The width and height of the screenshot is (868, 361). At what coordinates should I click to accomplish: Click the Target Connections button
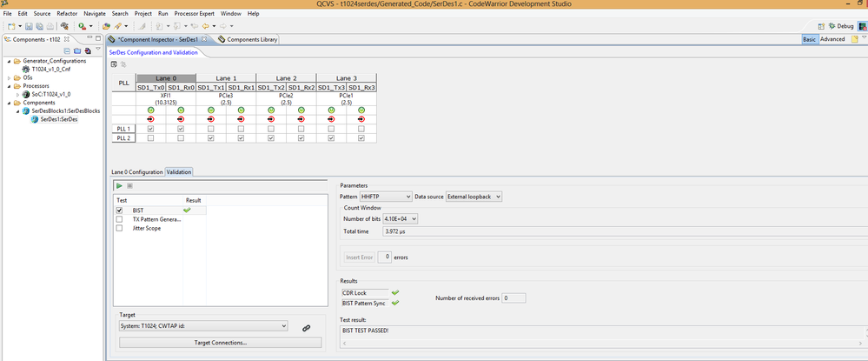click(x=221, y=343)
